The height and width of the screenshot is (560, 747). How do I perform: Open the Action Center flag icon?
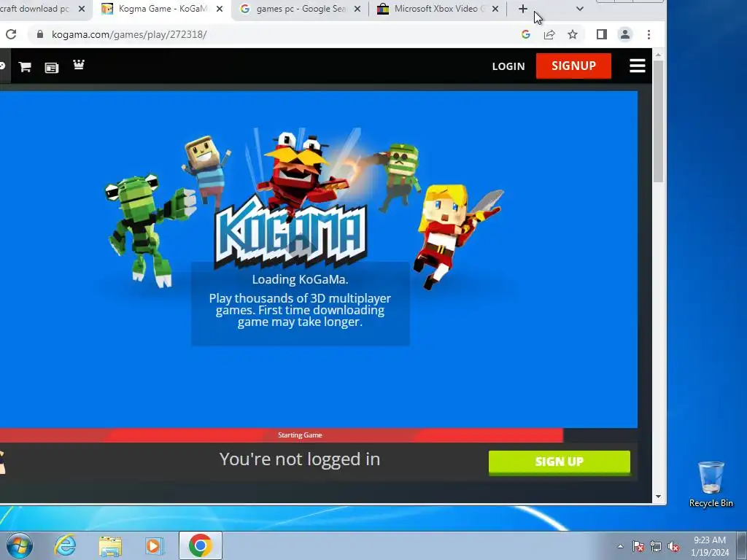[638, 546]
